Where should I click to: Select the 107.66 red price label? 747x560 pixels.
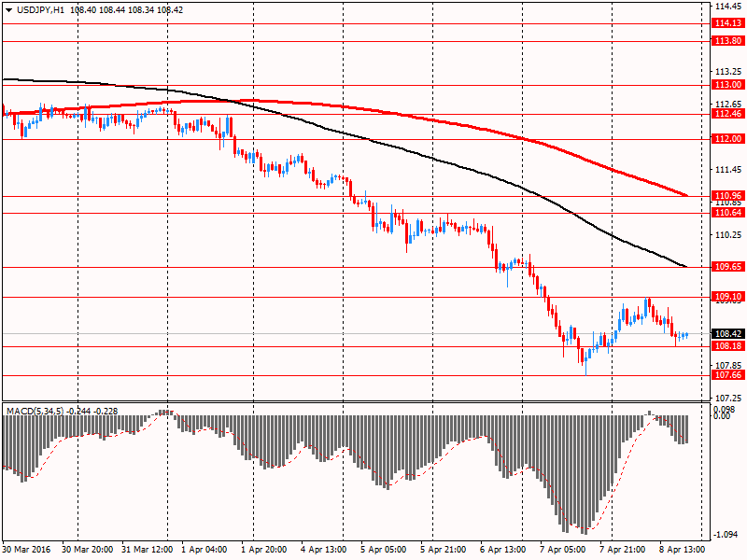(728, 375)
